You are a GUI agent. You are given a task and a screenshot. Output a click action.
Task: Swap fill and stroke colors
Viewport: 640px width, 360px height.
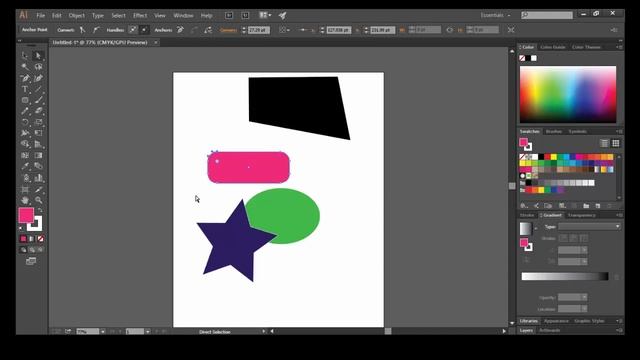[x=40, y=210]
